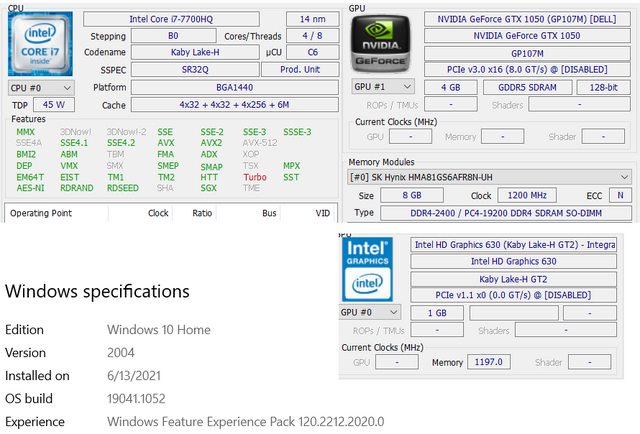Click the FMA feature label
The image size is (640, 434).
point(165,154)
